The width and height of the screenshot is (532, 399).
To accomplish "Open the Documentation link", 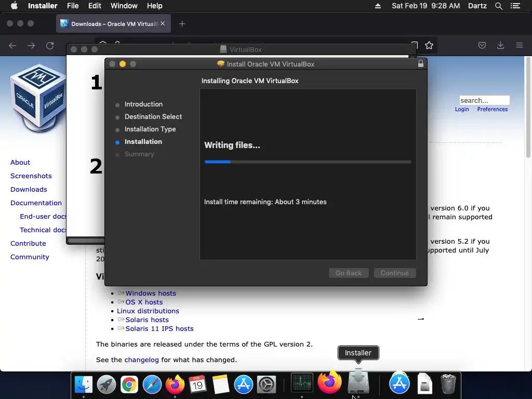I will [x=36, y=203].
